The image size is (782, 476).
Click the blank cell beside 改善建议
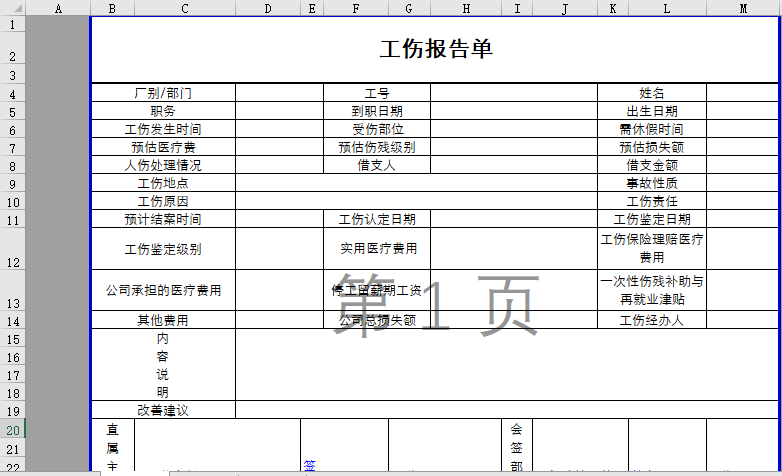pyautogui.click(x=508, y=410)
